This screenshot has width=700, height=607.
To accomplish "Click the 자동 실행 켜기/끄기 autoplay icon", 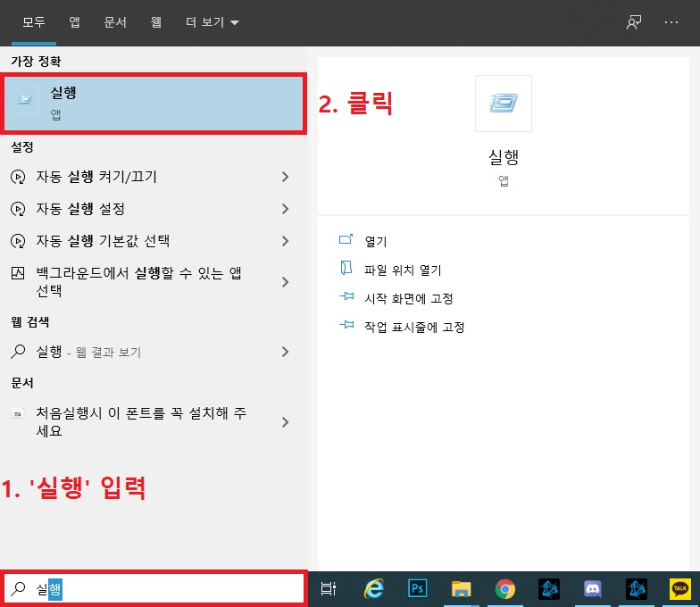I will click(18, 177).
